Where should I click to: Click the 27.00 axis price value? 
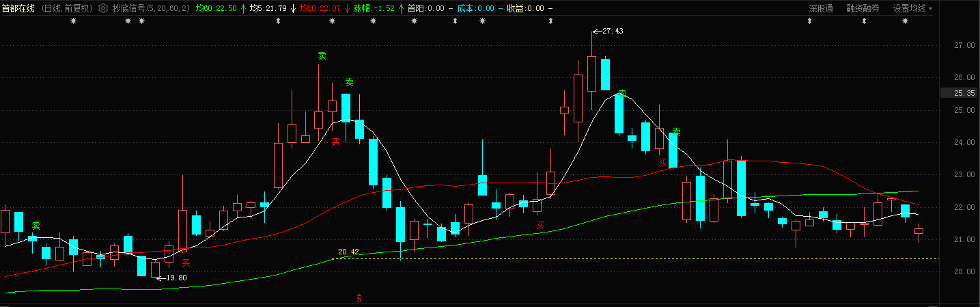[964, 46]
